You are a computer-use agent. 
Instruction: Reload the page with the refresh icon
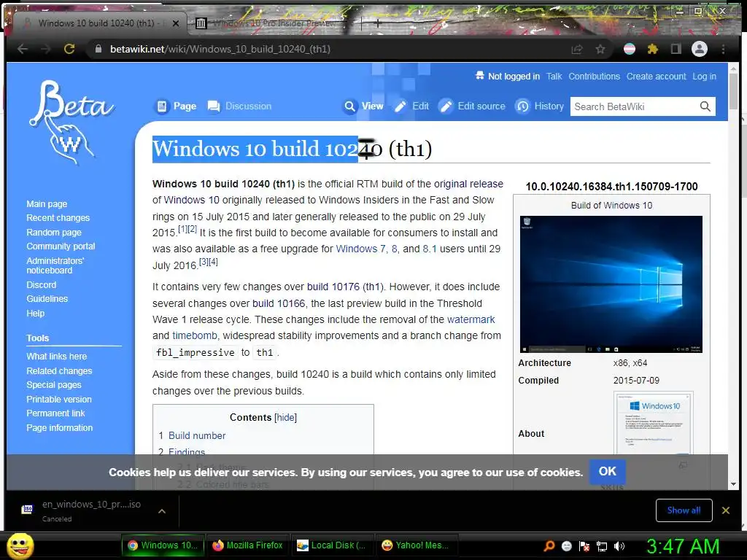[69, 49]
